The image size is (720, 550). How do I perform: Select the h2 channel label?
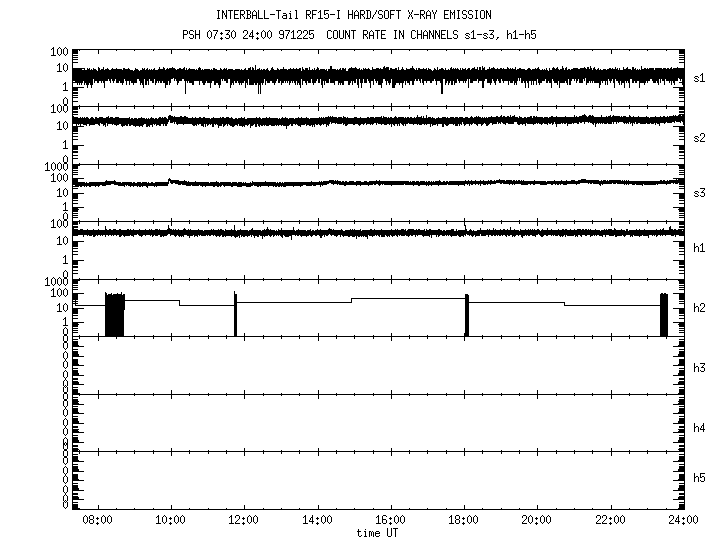(x=700, y=308)
